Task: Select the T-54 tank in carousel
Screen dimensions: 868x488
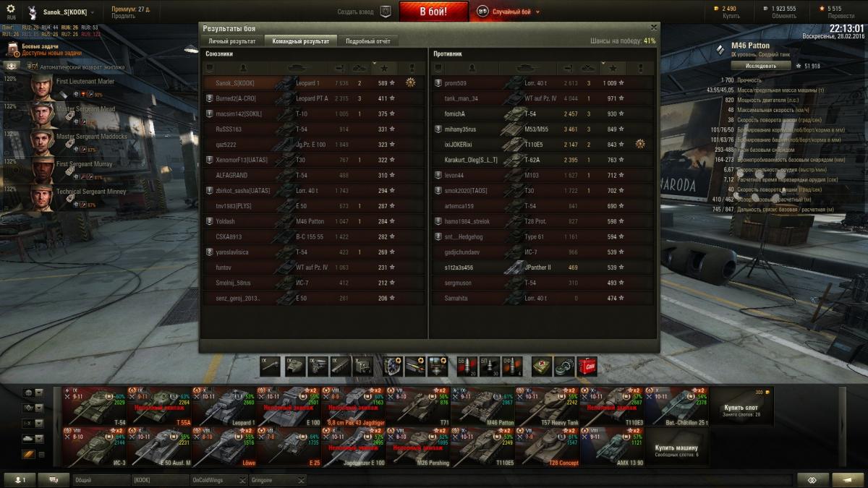Action: (95, 407)
